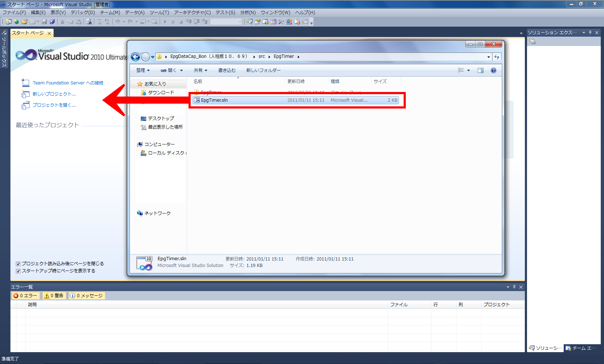Click the New Folder (新しいフォルダー) button

[x=263, y=70]
